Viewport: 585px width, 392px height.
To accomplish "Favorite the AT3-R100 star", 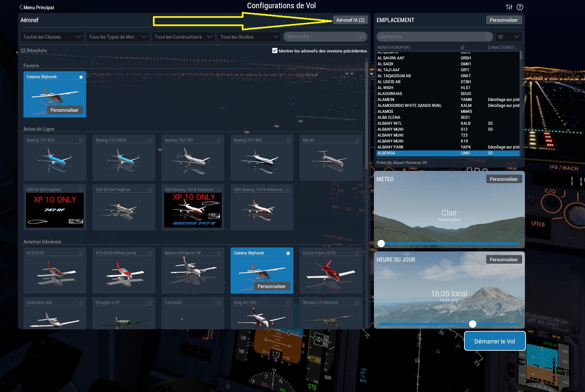I will [81, 253].
